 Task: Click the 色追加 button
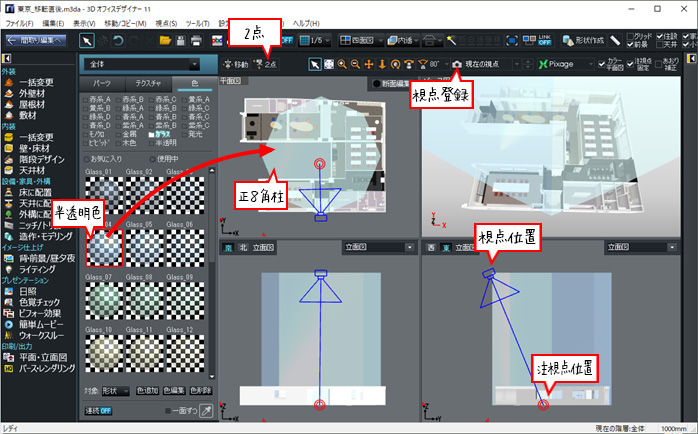(147, 390)
